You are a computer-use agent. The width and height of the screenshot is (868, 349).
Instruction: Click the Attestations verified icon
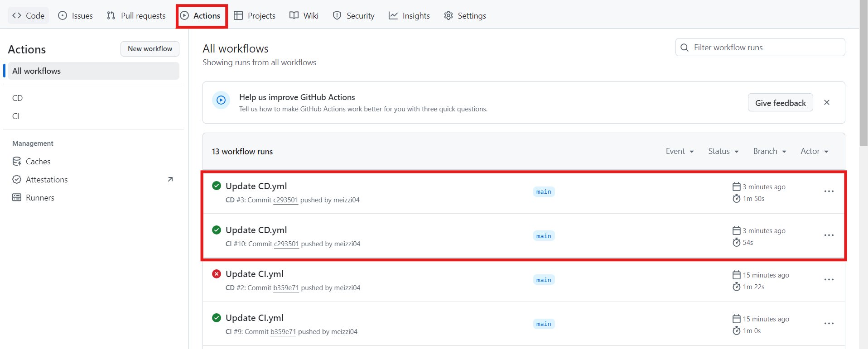coord(17,179)
